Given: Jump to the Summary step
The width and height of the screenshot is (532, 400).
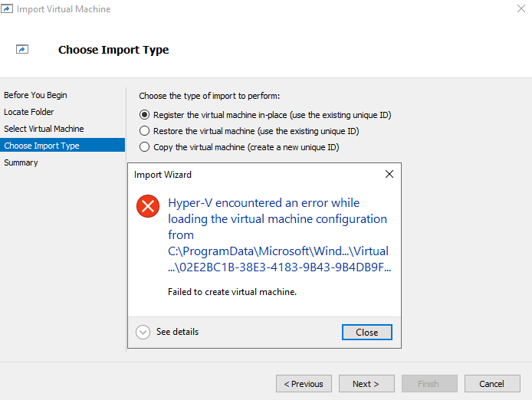Looking at the screenshot, I should click(x=21, y=162).
